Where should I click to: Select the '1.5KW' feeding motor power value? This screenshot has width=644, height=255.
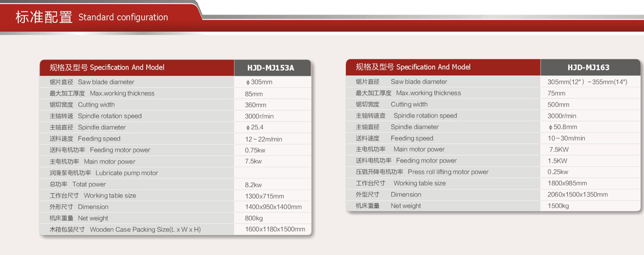click(x=557, y=160)
